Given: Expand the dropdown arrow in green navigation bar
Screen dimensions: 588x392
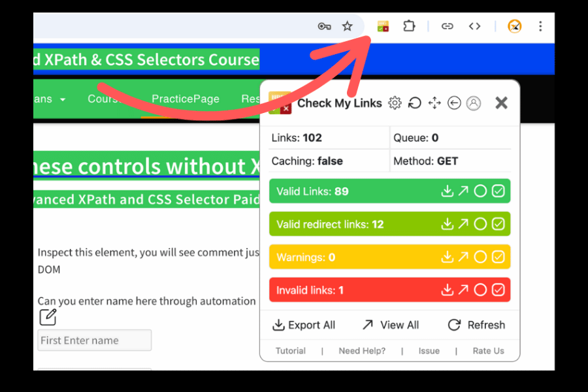Looking at the screenshot, I should (63, 100).
